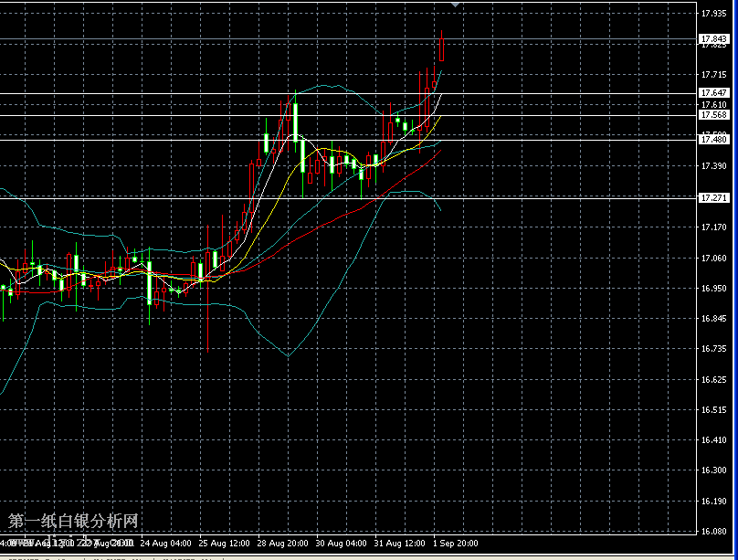
Task: Select the 31 Aug 12:00 time label
Action: pyautogui.click(x=398, y=543)
